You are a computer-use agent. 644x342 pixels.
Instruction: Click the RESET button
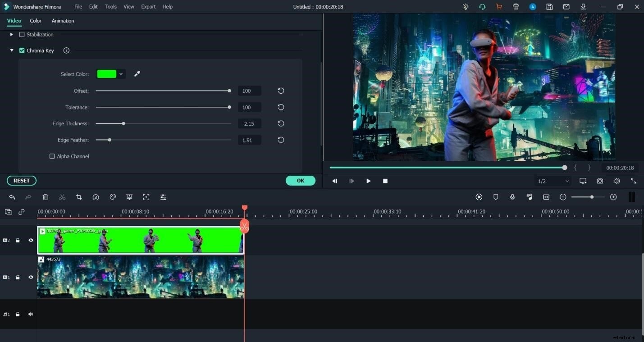(21, 180)
